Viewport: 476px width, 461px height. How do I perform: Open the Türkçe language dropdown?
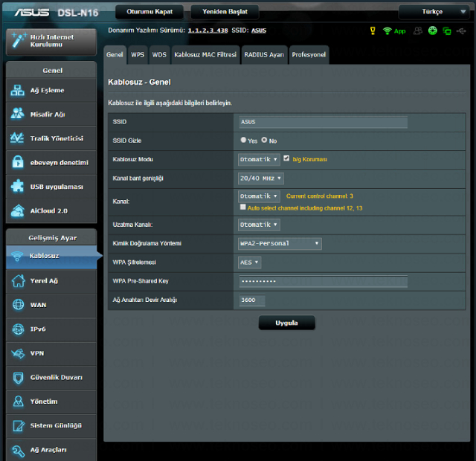[x=436, y=12]
